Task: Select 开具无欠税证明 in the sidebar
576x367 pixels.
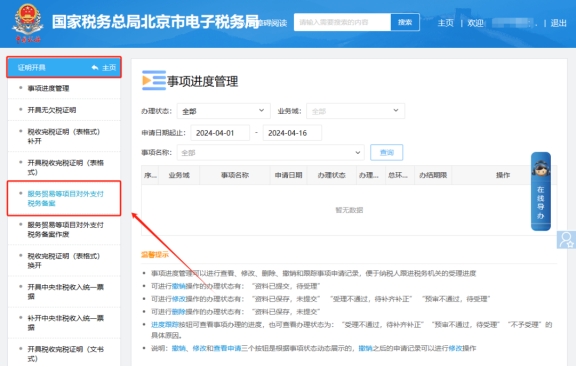Action: (x=52, y=110)
